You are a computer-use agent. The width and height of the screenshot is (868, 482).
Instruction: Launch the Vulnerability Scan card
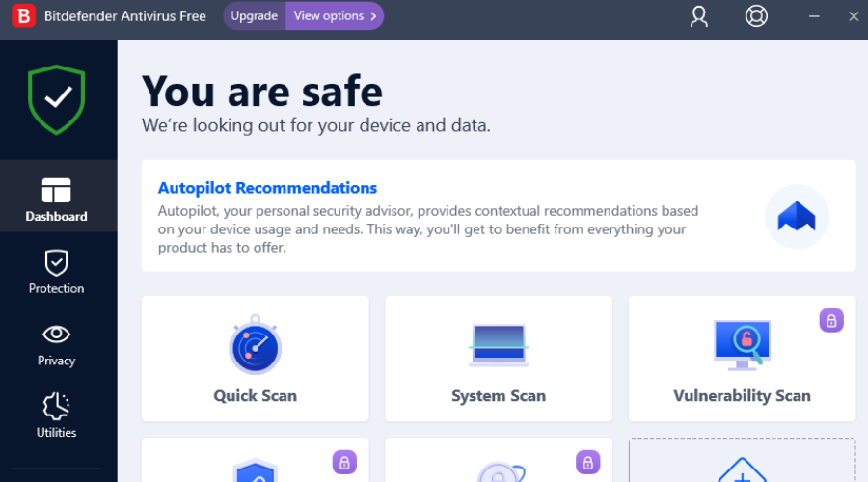coord(743,359)
